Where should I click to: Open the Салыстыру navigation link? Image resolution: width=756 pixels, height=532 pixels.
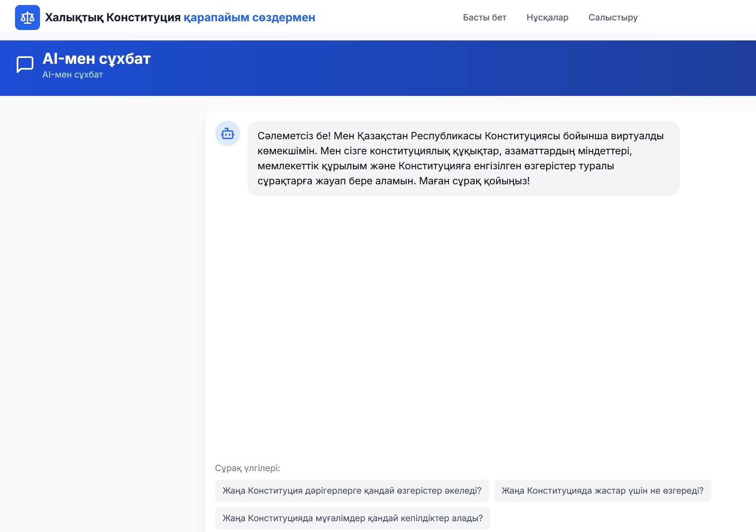[613, 18]
